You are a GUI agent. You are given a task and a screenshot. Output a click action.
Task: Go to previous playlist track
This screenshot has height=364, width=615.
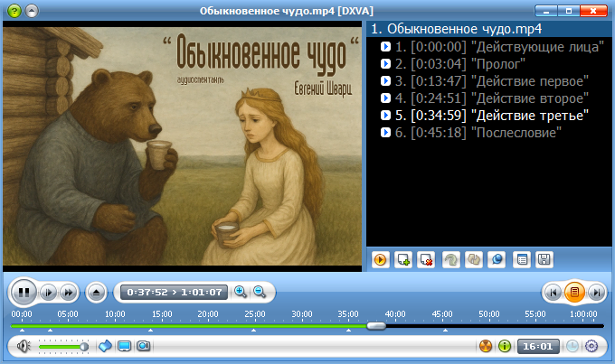(x=551, y=292)
